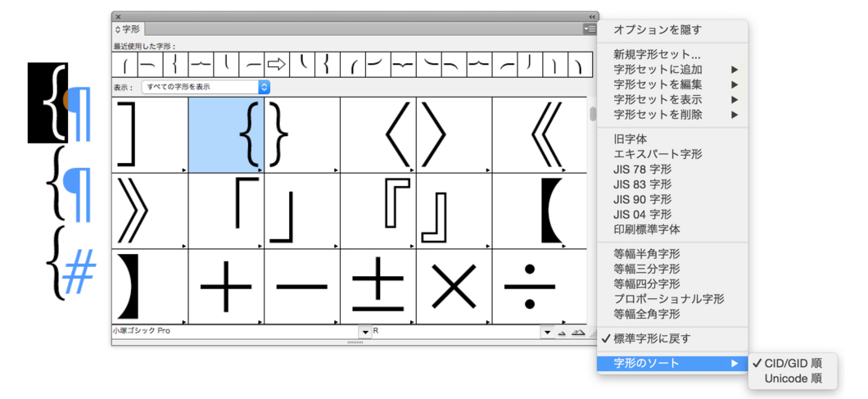Choose 等幅四分字形 from the menu

click(672, 283)
